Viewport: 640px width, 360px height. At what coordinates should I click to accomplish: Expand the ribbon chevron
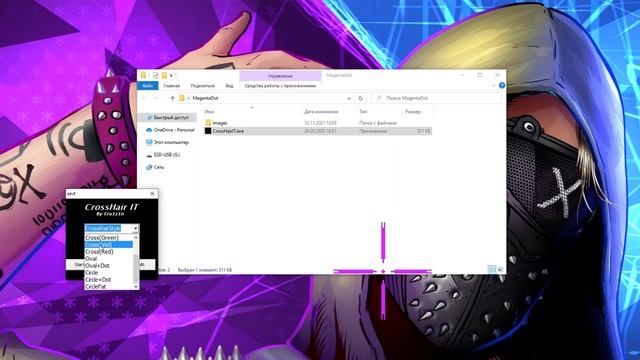[493, 85]
